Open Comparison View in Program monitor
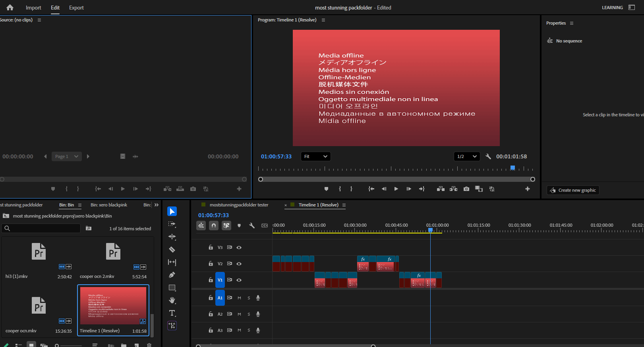 479,189
